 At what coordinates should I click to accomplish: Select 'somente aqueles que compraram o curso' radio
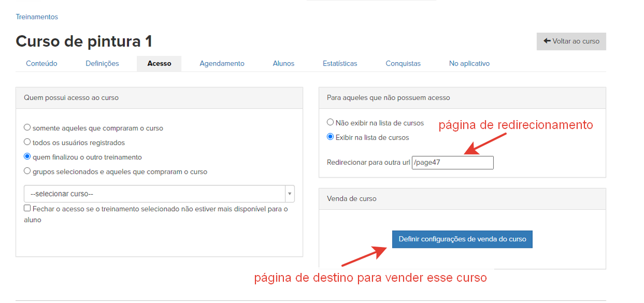pyautogui.click(x=27, y=128)
